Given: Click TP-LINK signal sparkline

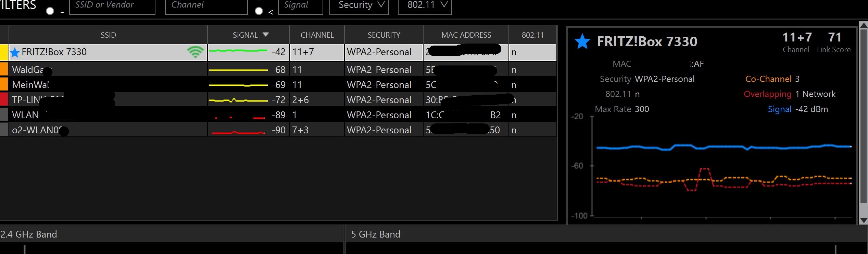Looking at the screenshot, I should tap(238, 100).
